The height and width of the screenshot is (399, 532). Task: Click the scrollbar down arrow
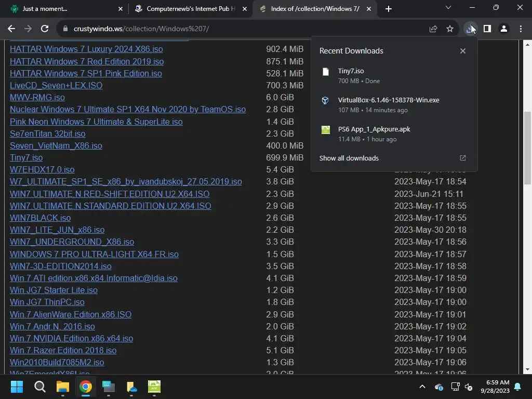coord(527,370)
